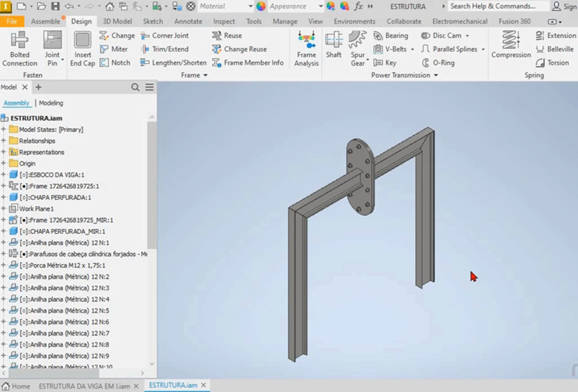This screenshot has width=578, height=392.
Task: Click the Bolted Connection tool
Action: (19, 48)
